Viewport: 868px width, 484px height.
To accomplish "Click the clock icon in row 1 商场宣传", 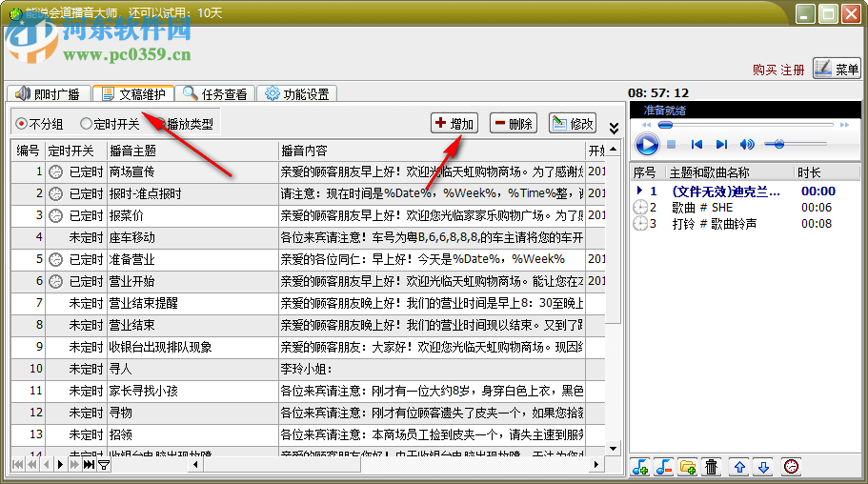I will point(56,172).
